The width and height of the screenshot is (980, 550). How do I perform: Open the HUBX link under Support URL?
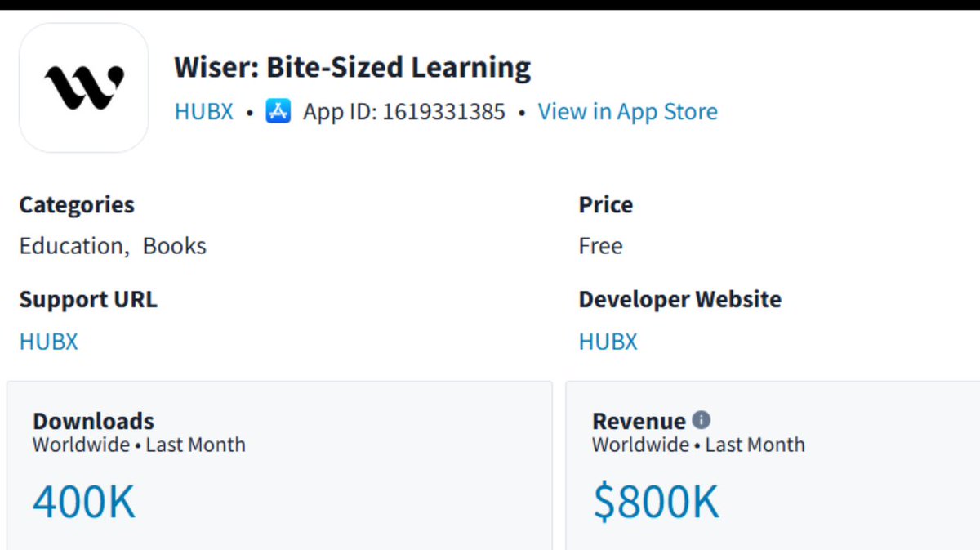[49, 341]
